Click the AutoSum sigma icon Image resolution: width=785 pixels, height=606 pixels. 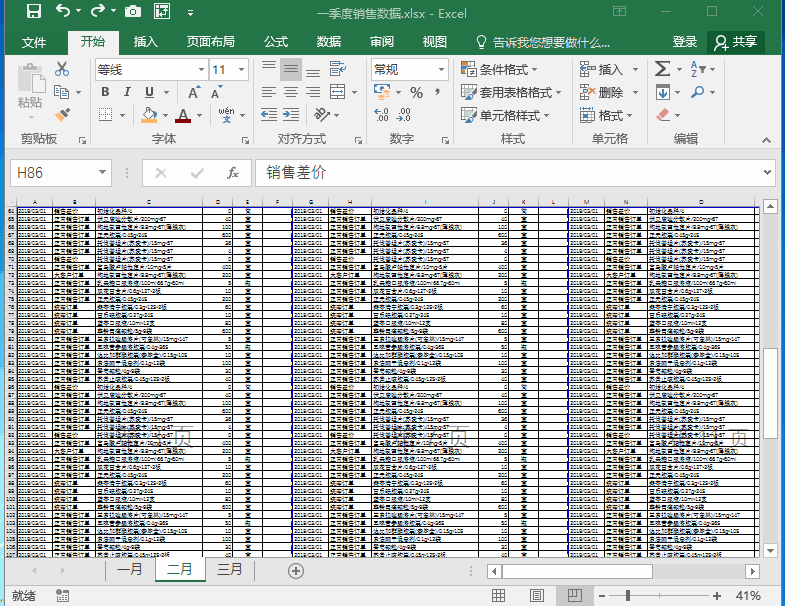pos(662,69)
